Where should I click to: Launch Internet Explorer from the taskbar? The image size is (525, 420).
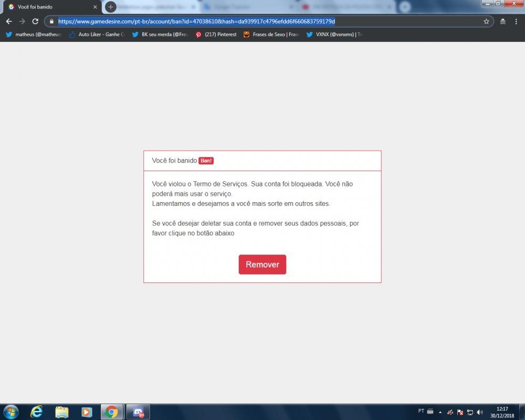[36, 412]
